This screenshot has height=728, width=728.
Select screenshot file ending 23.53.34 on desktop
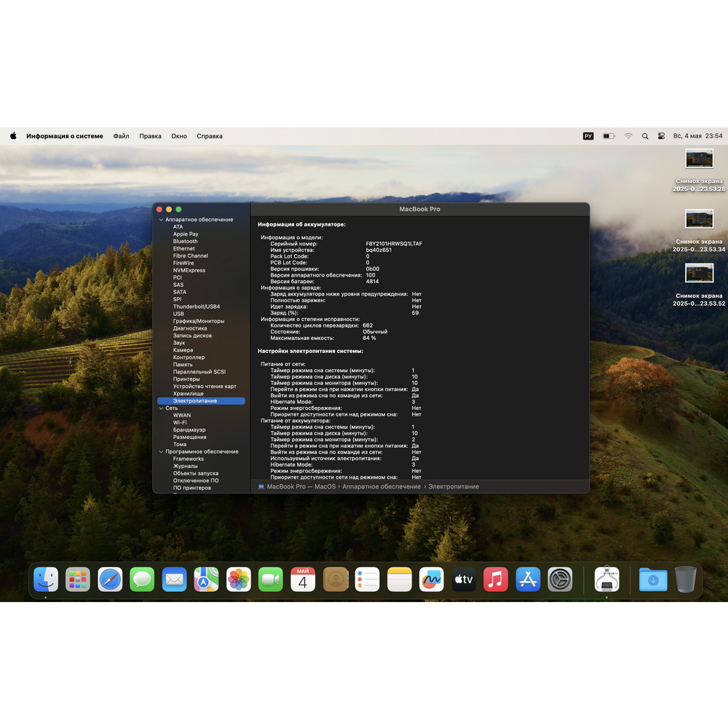[699, 230]
